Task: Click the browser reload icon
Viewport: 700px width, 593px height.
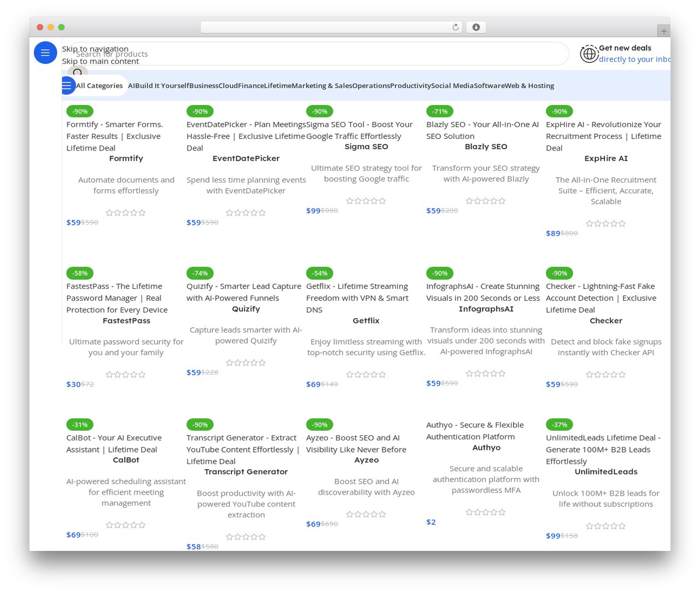Action: 456,27
